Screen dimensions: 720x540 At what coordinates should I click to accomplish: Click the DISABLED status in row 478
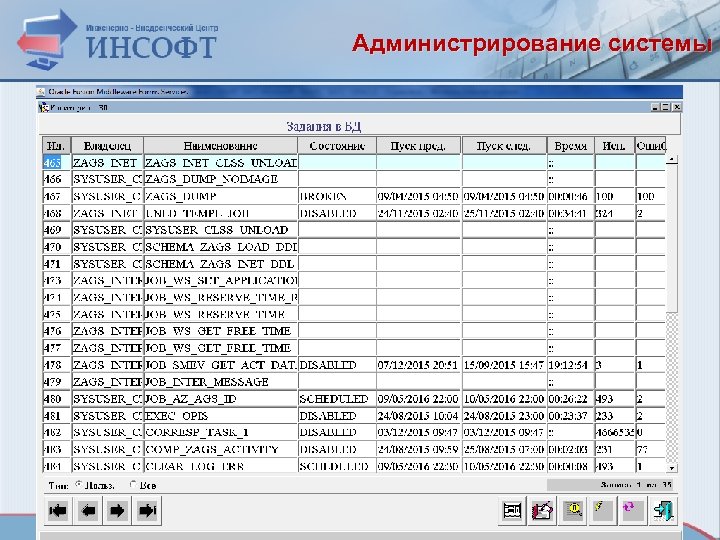pyautogui.click(x=337, y=365)
